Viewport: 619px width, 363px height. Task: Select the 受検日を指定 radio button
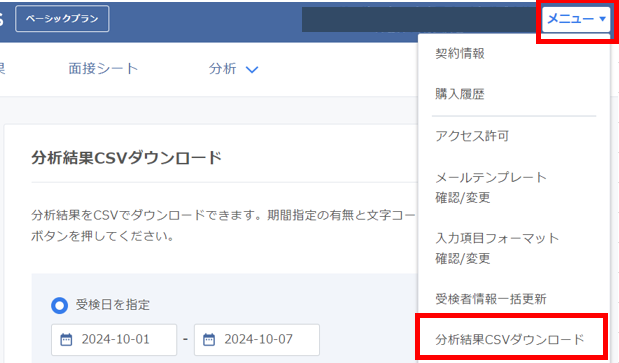point(60,305)
